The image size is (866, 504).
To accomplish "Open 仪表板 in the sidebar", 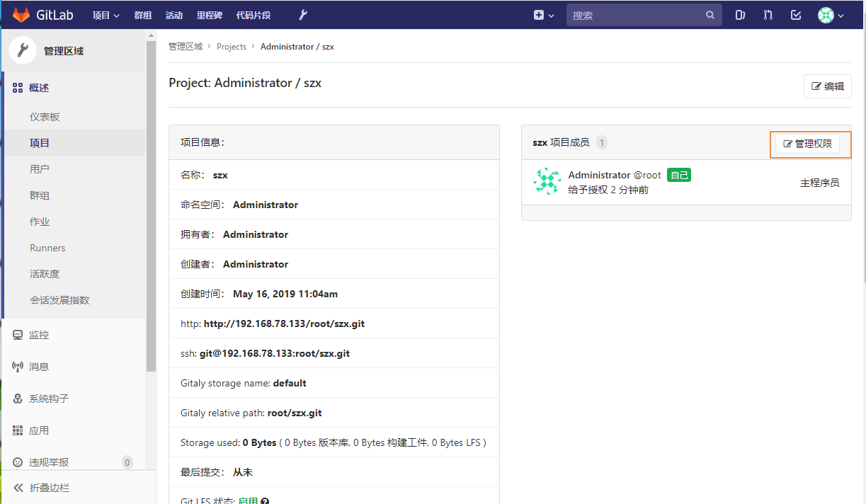I will pos(45,117).
